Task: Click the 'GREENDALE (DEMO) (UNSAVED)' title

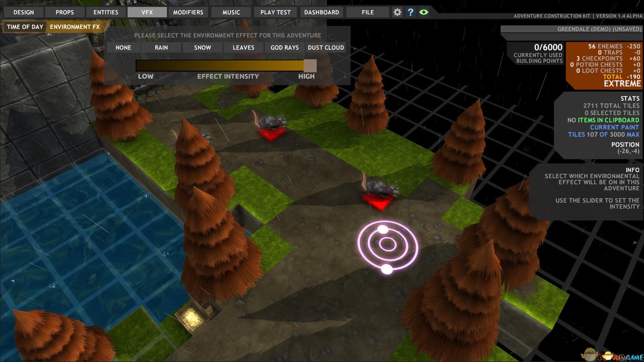Action: tap(599, 29)
